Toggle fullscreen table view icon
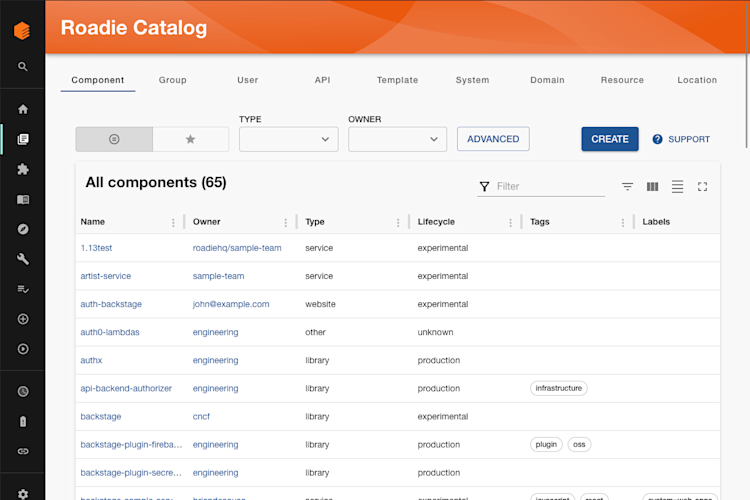 pos(702,187)
